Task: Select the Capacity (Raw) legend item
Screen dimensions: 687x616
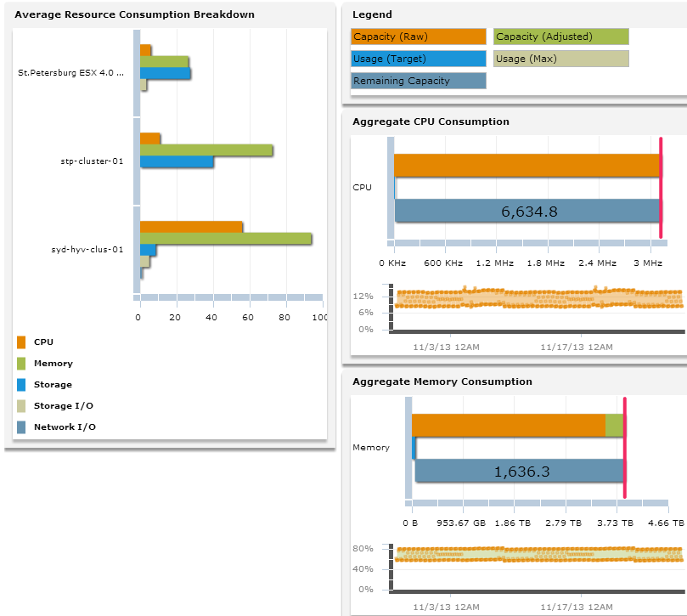Action: 419,37
